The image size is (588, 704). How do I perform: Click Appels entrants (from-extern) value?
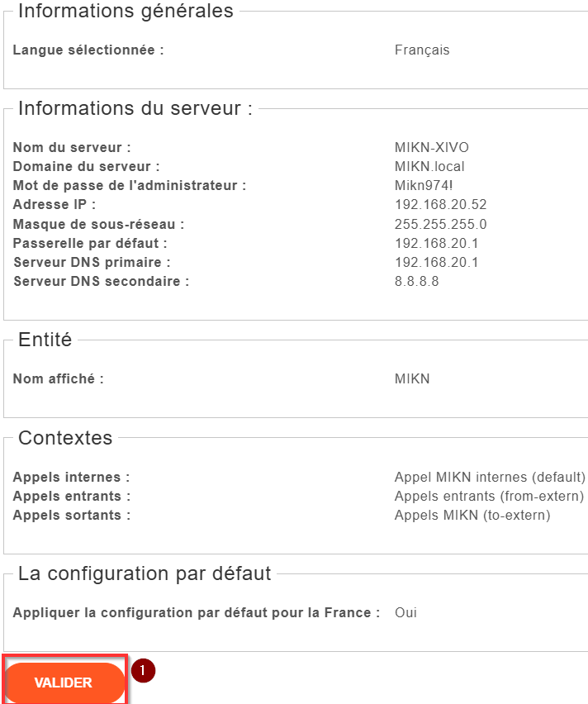(489, 496)
